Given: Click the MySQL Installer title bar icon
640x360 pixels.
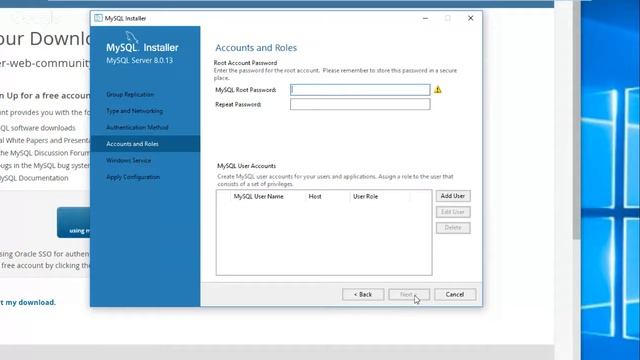Looking at the screenshot, I should click(x=98, y=18).
